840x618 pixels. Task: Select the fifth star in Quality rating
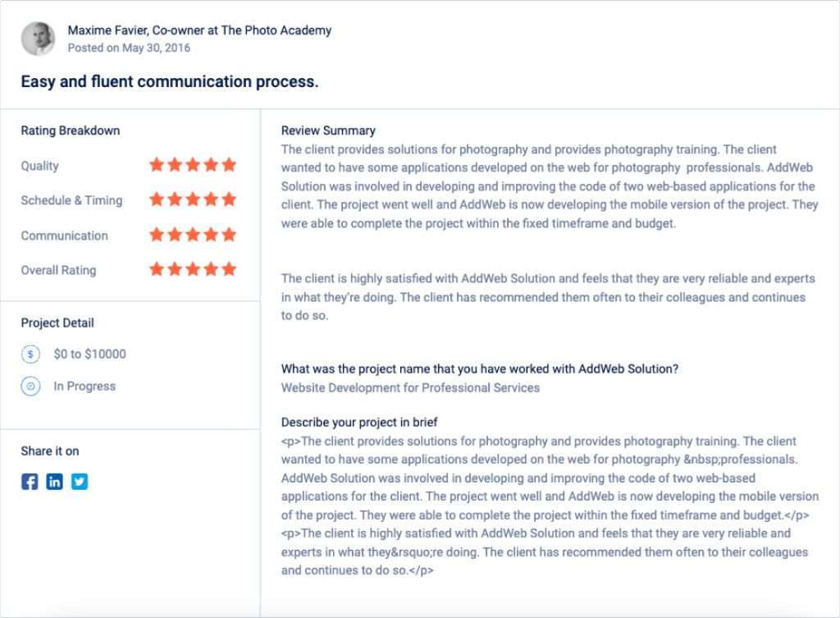click(x=230, y=164)
